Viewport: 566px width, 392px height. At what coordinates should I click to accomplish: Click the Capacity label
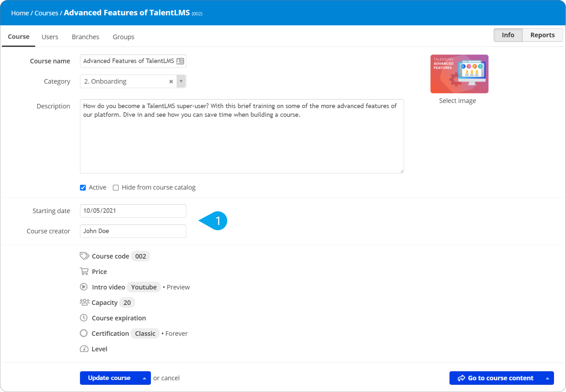[104, 303]
